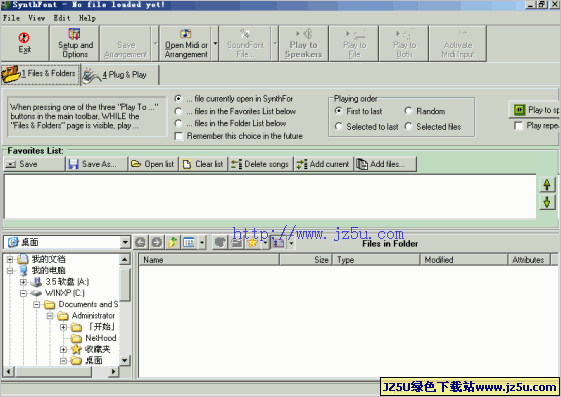The width and height of the screenshot is (561, 397).
Task: Open dropdown arrow beside Open Midi
Action: click(x=215, y=44)
